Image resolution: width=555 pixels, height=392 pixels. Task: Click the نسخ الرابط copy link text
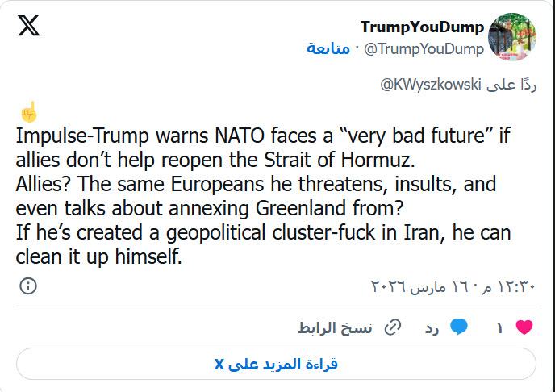coord(335,327)
